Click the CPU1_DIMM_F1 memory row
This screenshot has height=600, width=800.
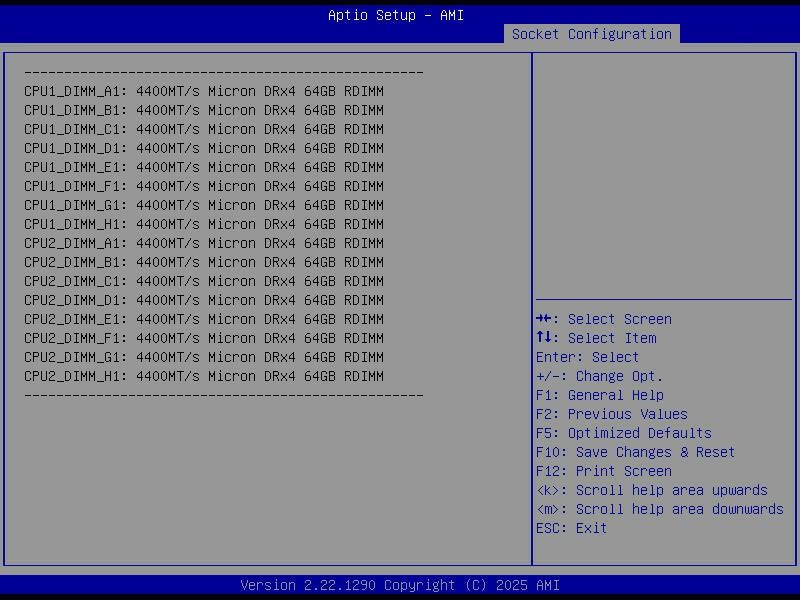point(204,186)
